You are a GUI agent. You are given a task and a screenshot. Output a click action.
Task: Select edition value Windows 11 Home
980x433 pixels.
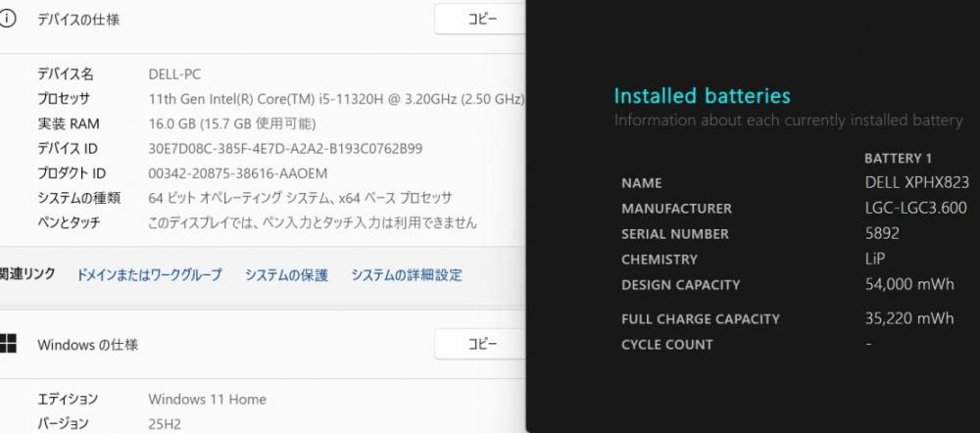[207, 400]
